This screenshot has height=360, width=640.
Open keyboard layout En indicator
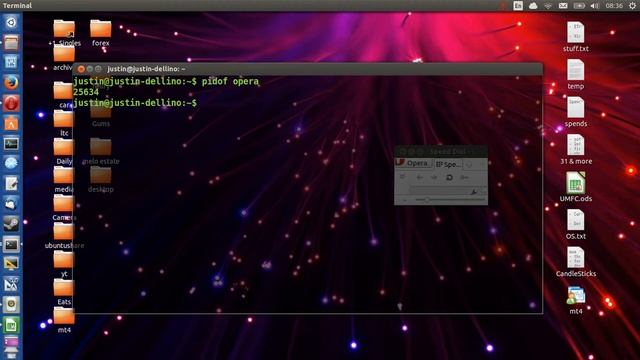click(x=518, y=5)
